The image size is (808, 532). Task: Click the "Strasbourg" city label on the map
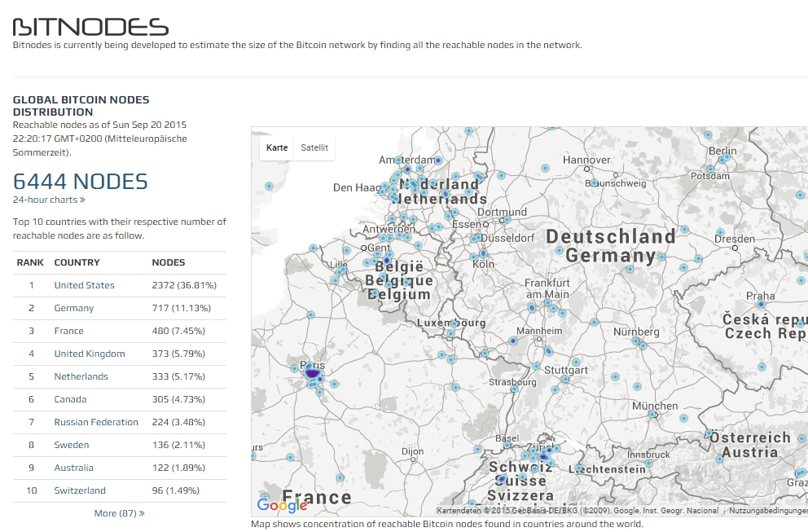[x=512, y=382]
